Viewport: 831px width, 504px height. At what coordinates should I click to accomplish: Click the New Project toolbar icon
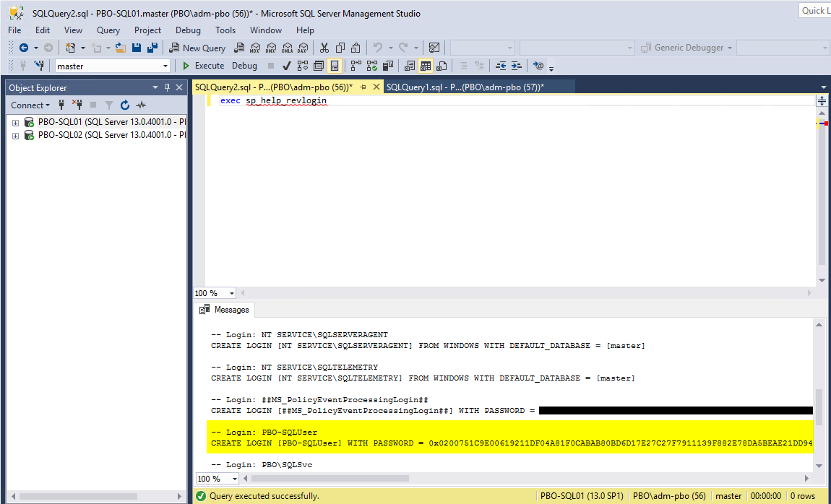(x=70, y=48)
